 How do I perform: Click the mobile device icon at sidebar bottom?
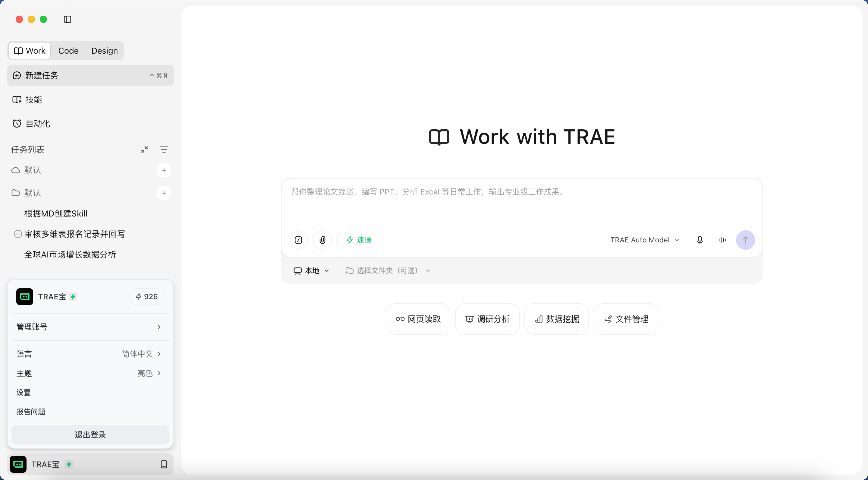coord(164,465)
